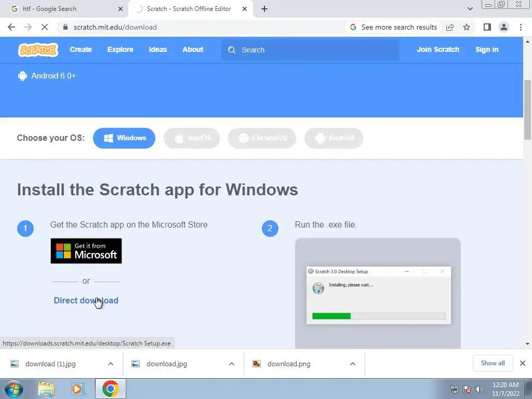Open the download (1).jpg file
This screenshot has height=399, width=532.
[x=50, y=364]
